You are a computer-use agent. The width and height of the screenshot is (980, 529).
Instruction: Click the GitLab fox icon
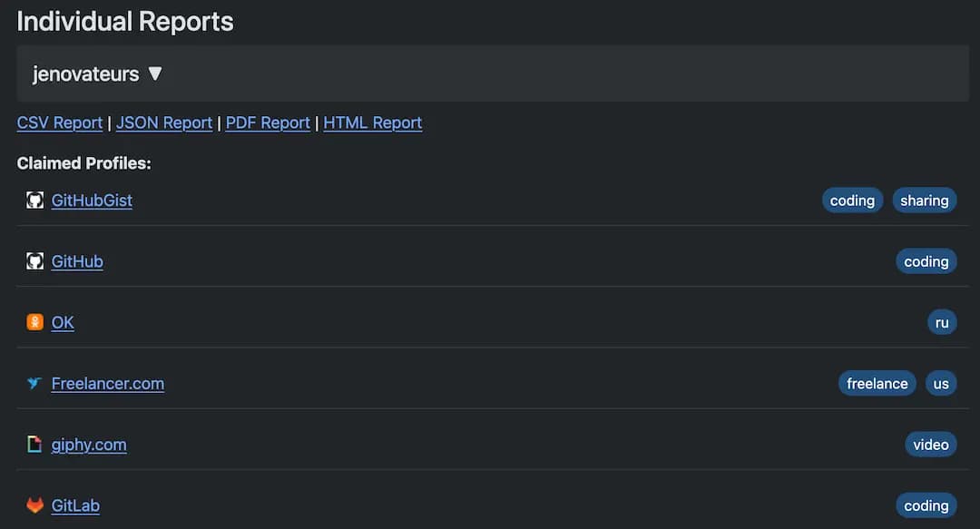point(34,505)
